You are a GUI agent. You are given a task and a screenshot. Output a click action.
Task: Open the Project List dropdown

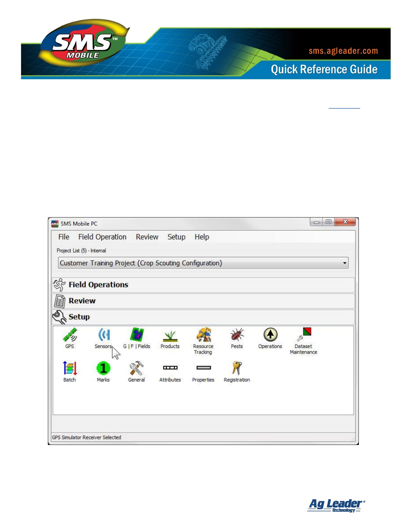(203, 263)
